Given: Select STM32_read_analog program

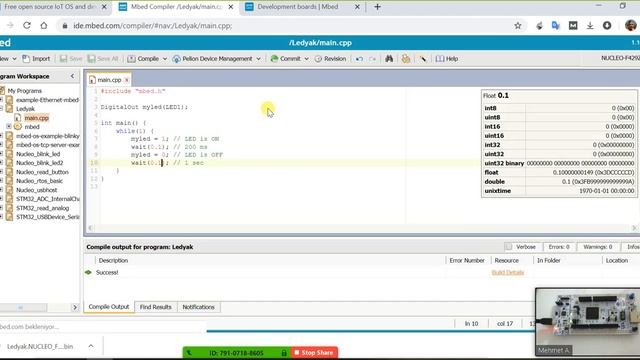Looking at the screenshot, I should pyautogui.click(x=42, y=208).
